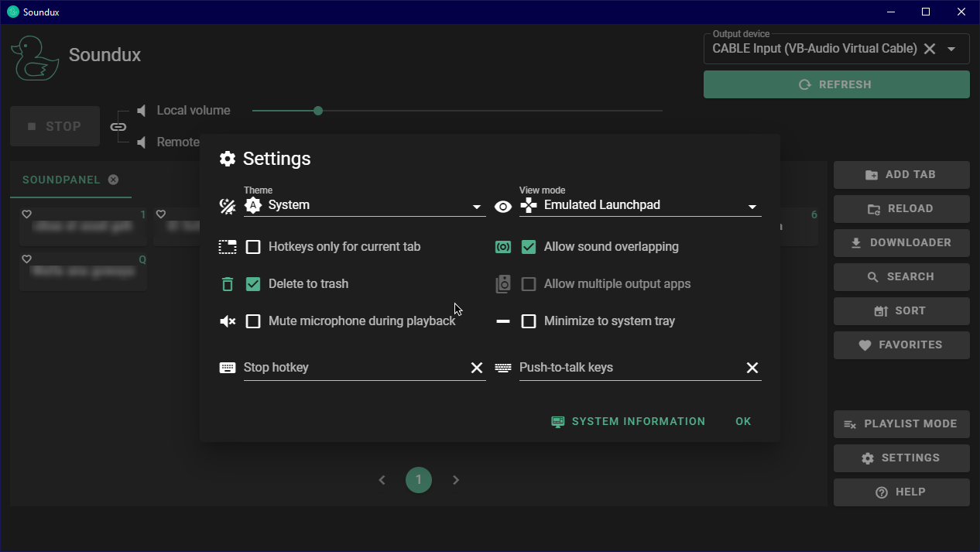Viewport: 980px width, 552px height.
Task: Click the view mode eye icon
Action: point(503,205)
